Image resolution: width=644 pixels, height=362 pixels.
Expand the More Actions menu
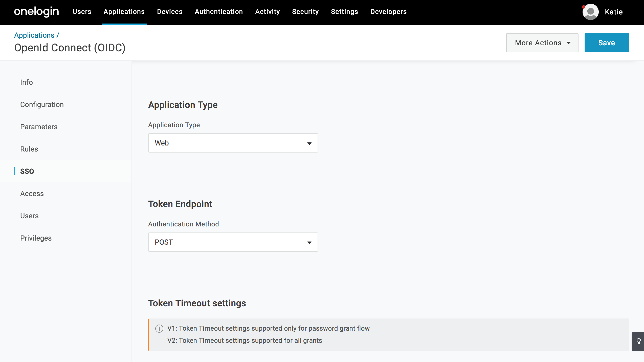tap(542, 42)
